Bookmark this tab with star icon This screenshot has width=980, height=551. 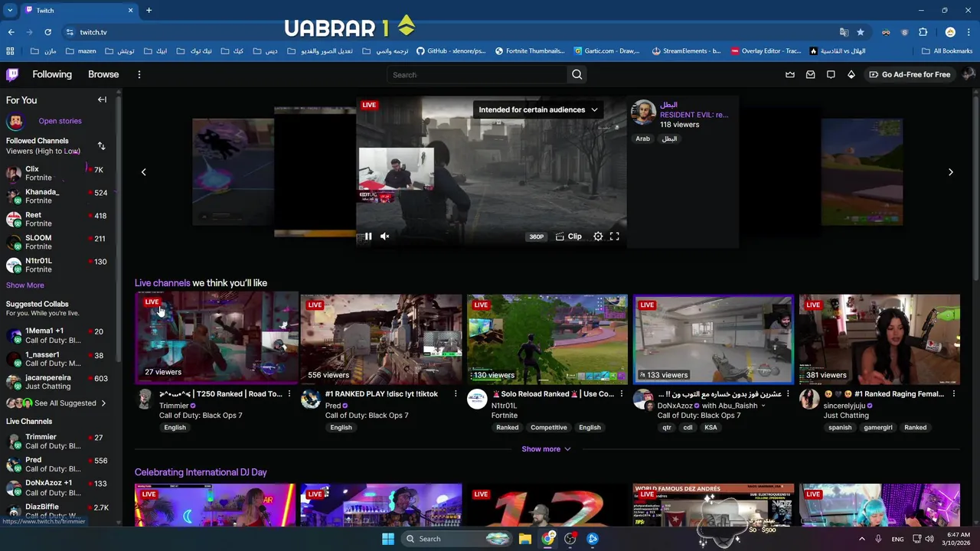(x=861, y=32)
